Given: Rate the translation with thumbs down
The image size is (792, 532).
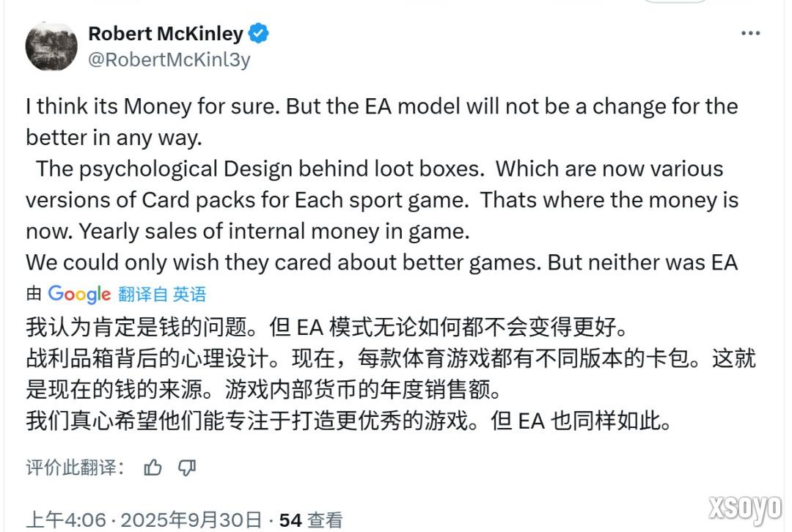Looking at the screenshot, I should 187,466.
